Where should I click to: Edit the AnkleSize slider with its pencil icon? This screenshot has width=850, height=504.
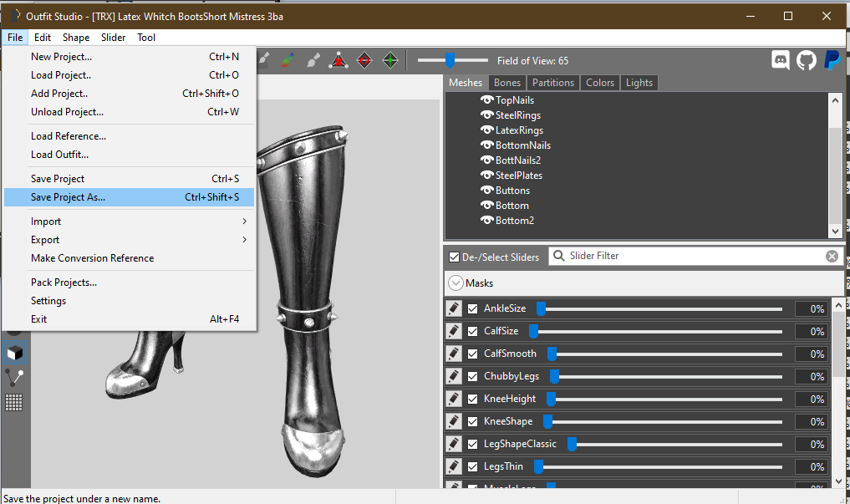click(x=454, y=308)
